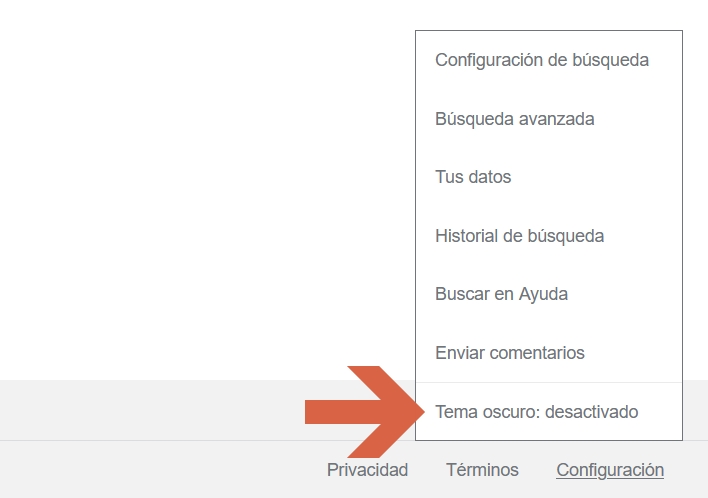Follow the Términos footer link

click(482, 470)
